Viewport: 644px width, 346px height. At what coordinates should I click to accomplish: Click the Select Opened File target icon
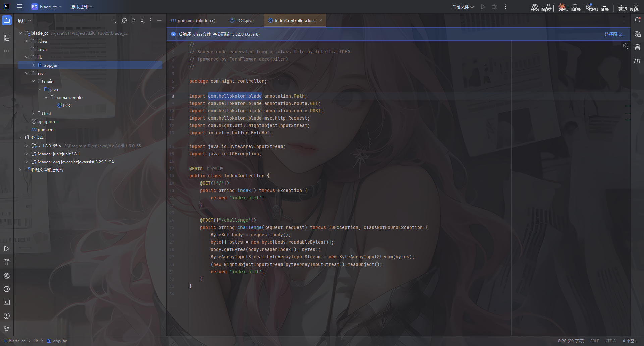124,20
